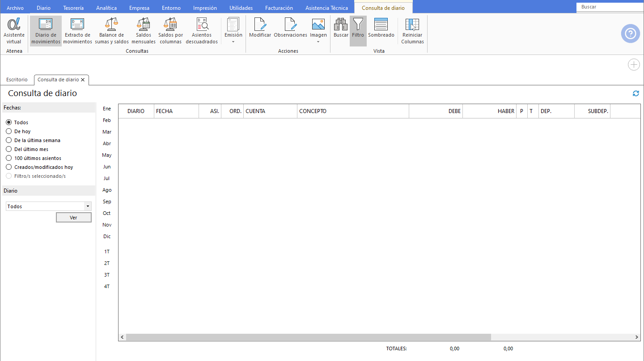Open the Empresa ribbon tab
This screenshot has height=361, width=644.
[139, 8]
